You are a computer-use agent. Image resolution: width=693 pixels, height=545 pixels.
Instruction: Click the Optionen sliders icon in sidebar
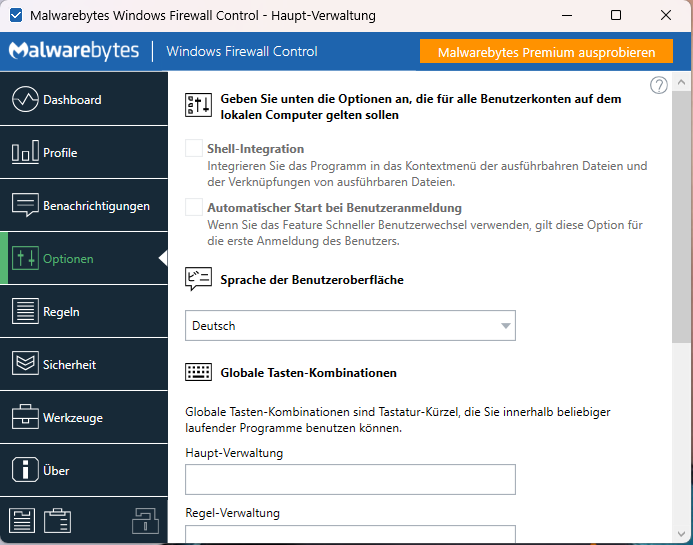pos(25,258)
